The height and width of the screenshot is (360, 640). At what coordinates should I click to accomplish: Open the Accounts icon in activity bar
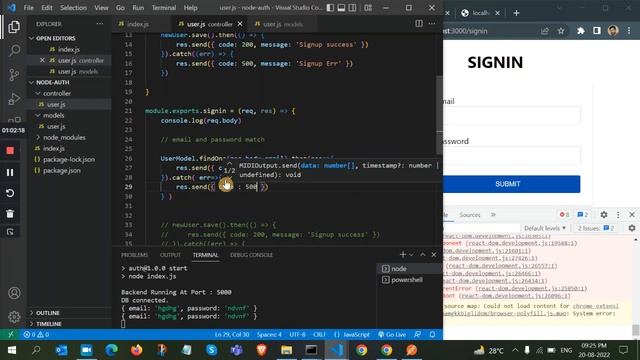(x=14, y=293)
